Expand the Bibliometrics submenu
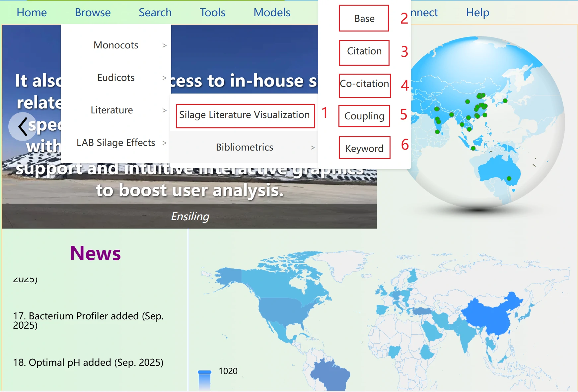 click(245, 148)
